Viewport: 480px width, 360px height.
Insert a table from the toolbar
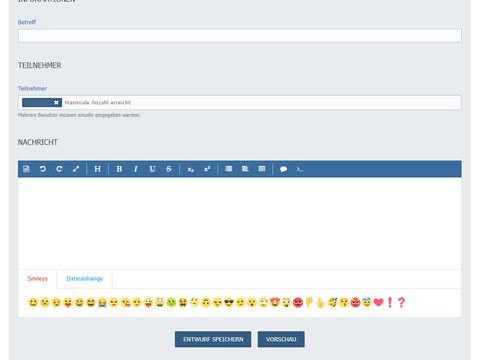click(x=262, y=169)
